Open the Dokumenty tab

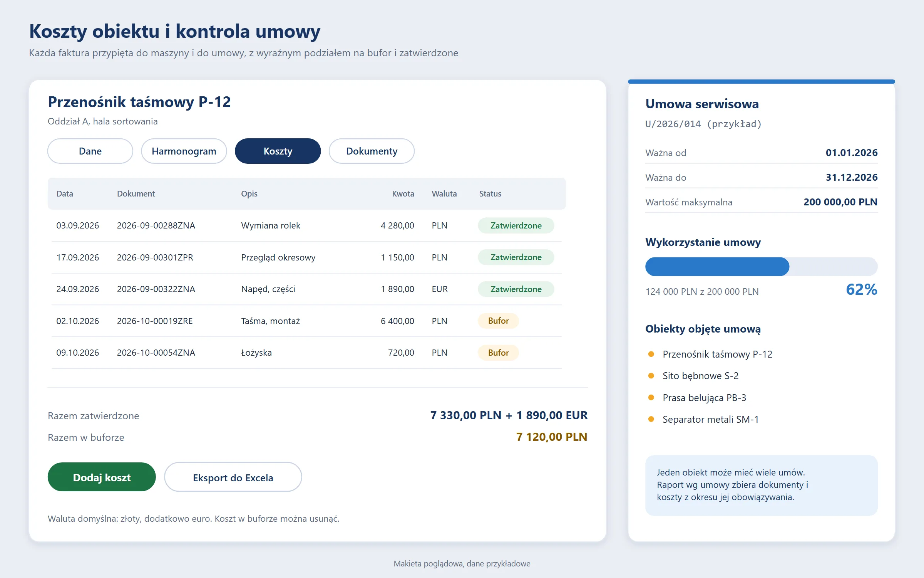click(x=372, y=151)
